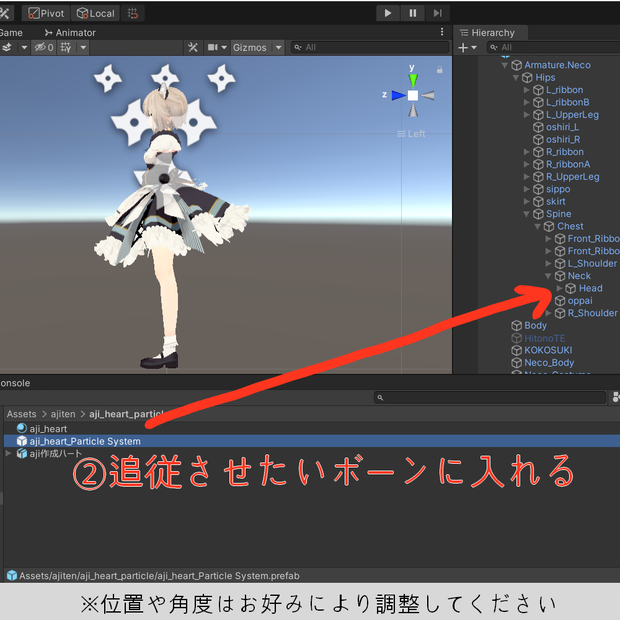Toggle hidden objects visibility icon

pos(43,47)
